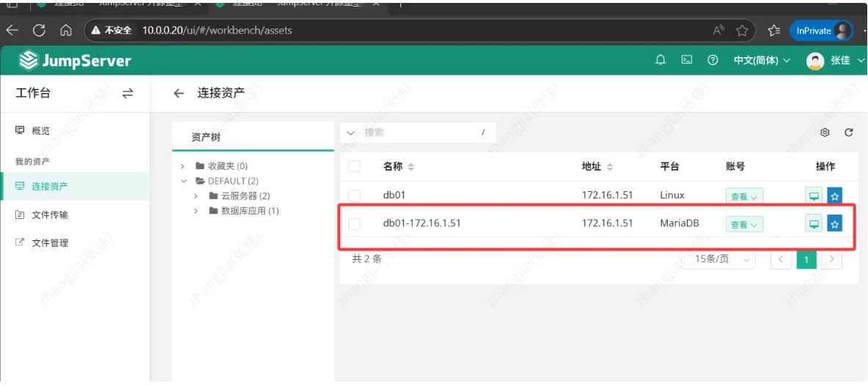
Task: Click browser back button
Action: [x=12, y=31]
